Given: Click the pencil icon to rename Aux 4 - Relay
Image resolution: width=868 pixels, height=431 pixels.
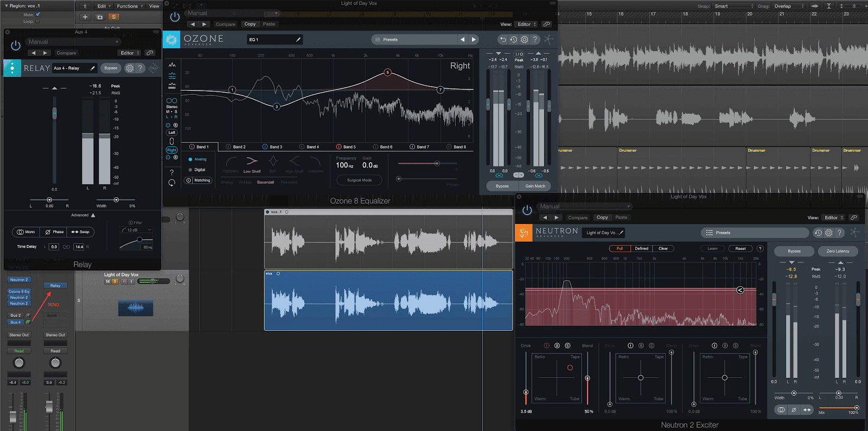Looking at the screenshot, I should (x=93, y=68).
